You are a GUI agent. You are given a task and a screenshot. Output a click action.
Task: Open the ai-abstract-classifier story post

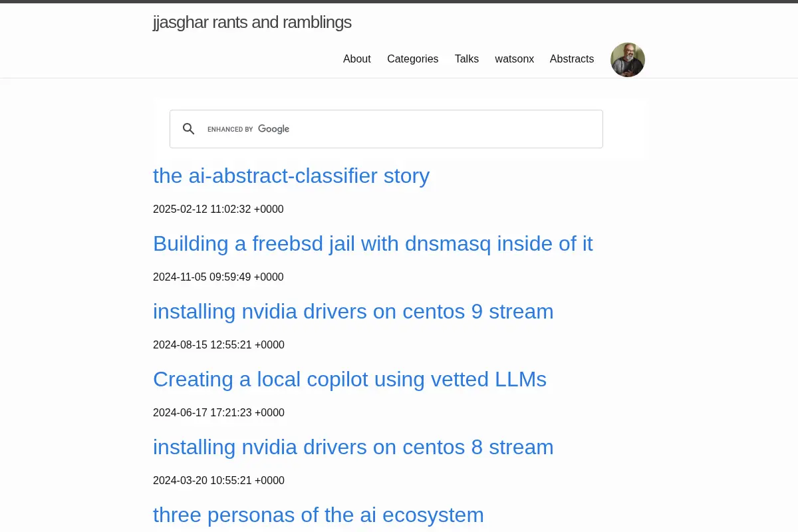[291, 176]
